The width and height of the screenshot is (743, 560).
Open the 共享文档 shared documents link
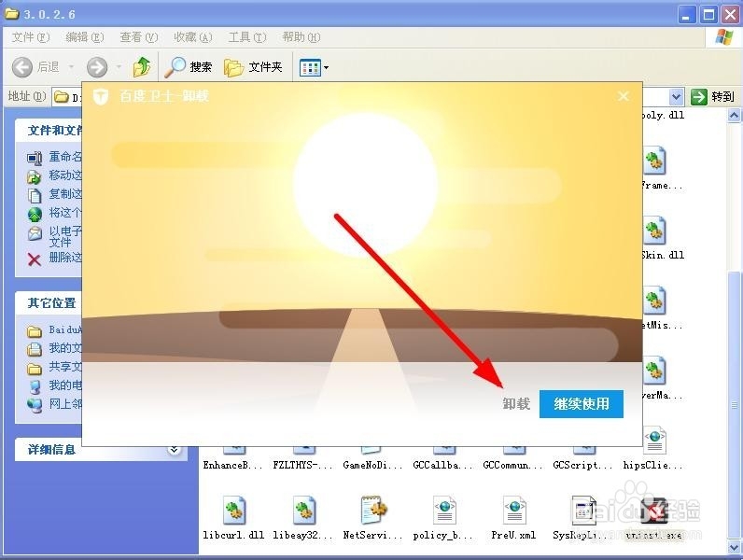point(65,367)
